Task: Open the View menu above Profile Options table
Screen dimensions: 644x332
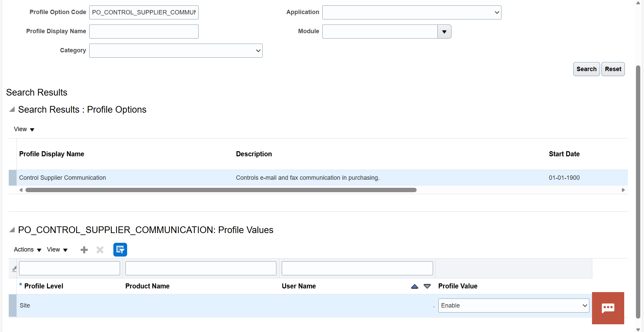Action: click(x=24, y=129)
